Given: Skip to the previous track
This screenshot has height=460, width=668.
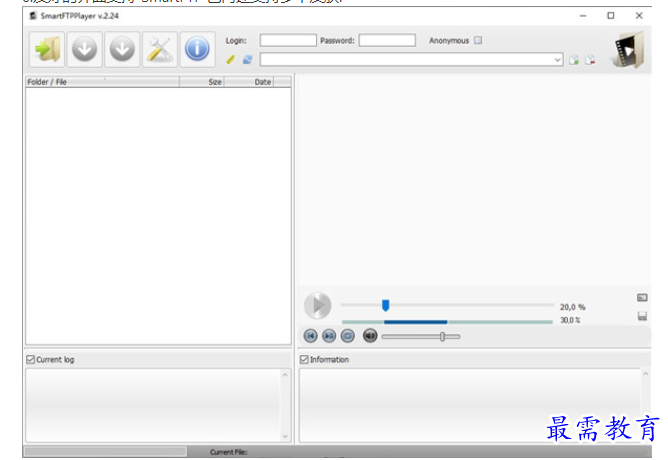Looking at the screenshot, I should (311, 336).
